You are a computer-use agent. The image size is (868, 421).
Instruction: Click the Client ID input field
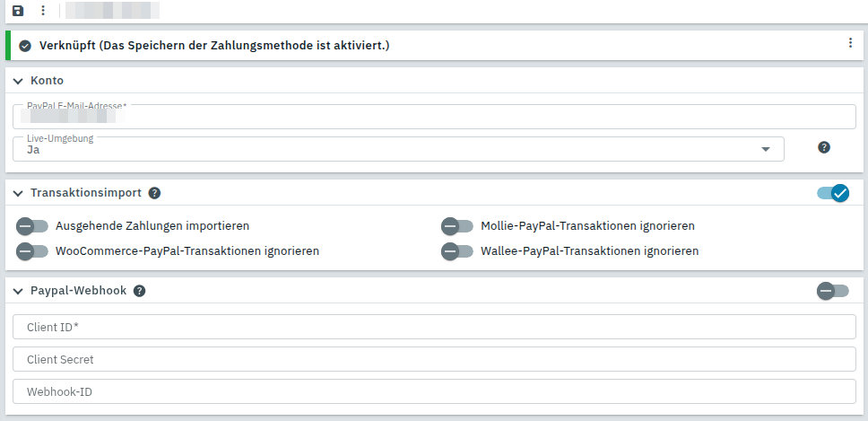click(434, 327)
